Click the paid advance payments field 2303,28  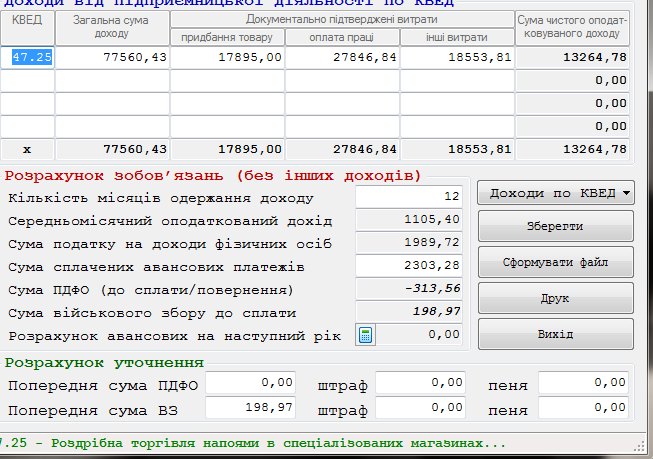tap(411, 266)
